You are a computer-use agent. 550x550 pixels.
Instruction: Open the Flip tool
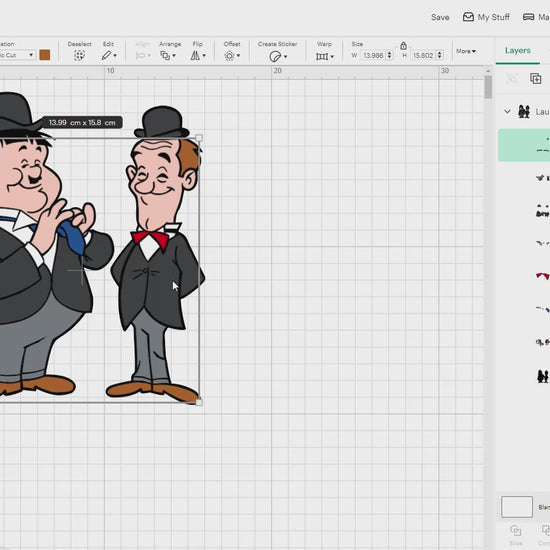195,55
